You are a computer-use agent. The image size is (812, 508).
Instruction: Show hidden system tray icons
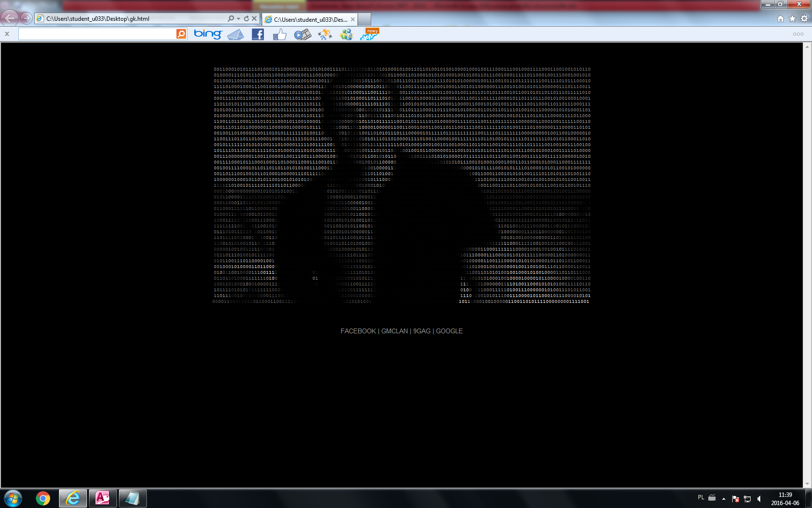724,498
